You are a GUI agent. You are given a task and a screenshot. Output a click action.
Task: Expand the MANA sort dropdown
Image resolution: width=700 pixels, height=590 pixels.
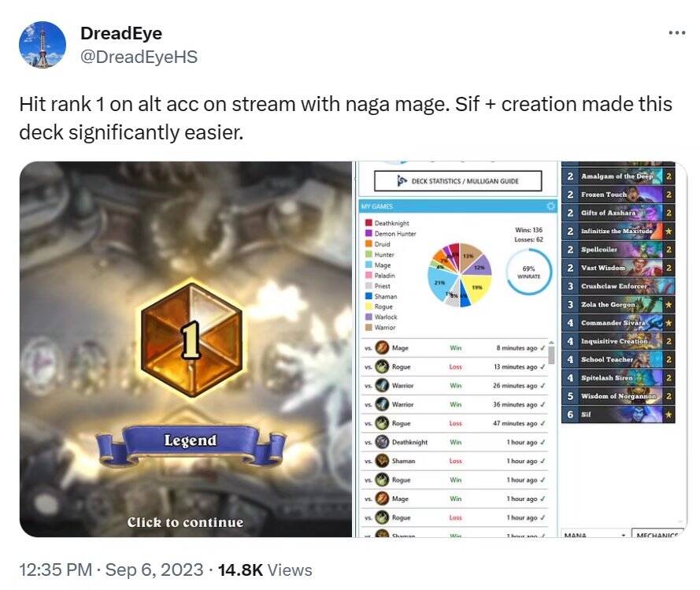594,534
